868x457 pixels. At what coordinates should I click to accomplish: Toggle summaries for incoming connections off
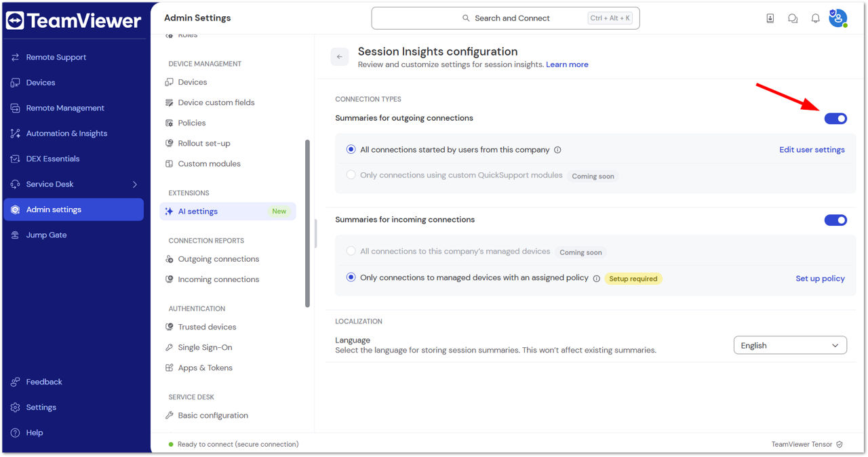point(835,220)
